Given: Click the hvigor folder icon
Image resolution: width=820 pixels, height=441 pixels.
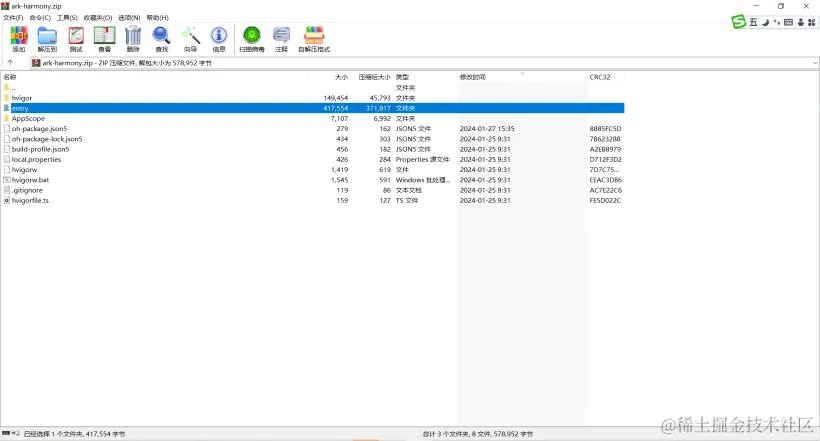Looking at the screenshot, I should [x=7, y=98].
